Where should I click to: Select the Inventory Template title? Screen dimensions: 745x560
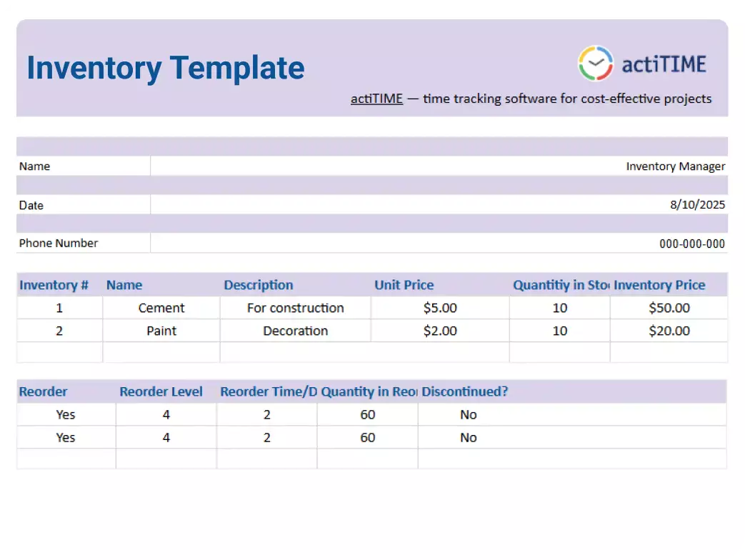(165, 68)
